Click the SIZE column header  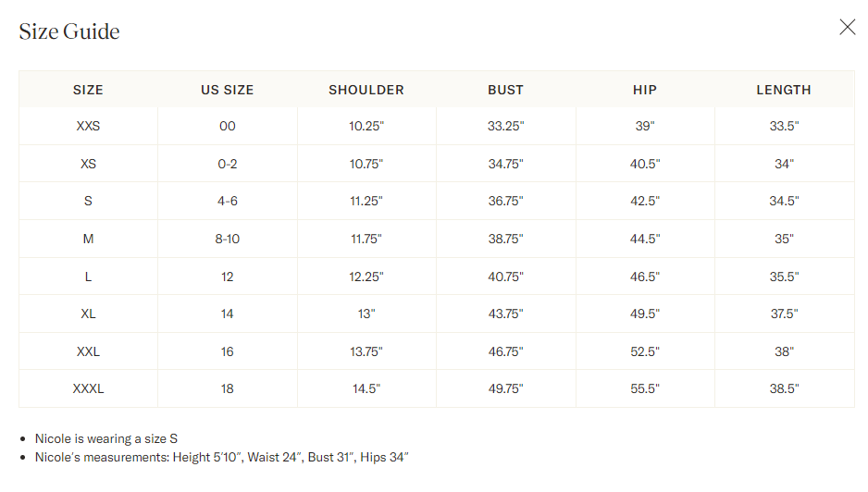(x=88, y=90)
